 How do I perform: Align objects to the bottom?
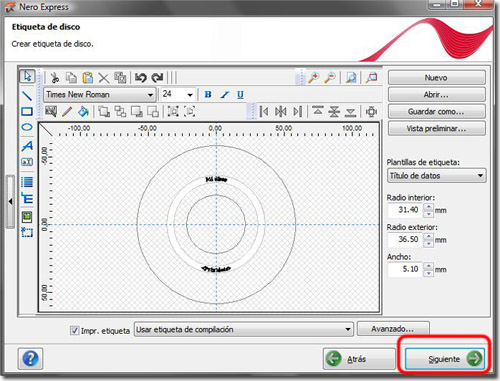[350, 112]
